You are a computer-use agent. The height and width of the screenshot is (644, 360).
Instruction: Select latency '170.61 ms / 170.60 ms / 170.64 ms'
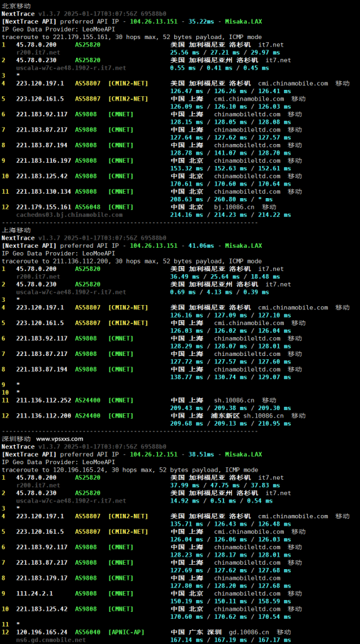(x=230, y=184)
